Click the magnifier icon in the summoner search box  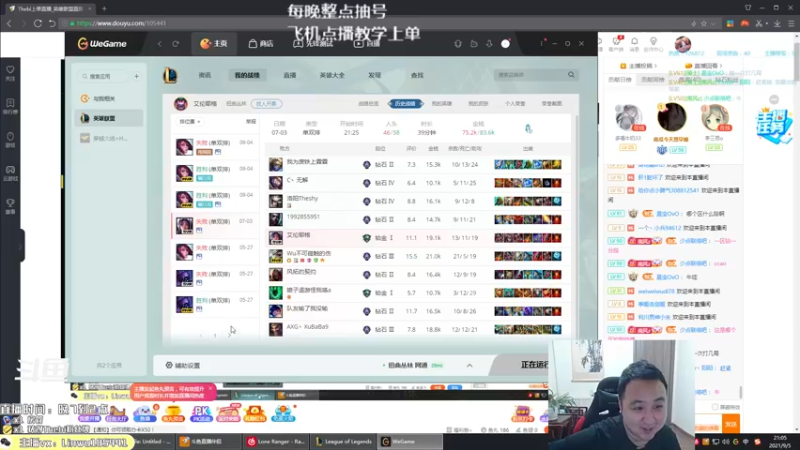point(571,75)
